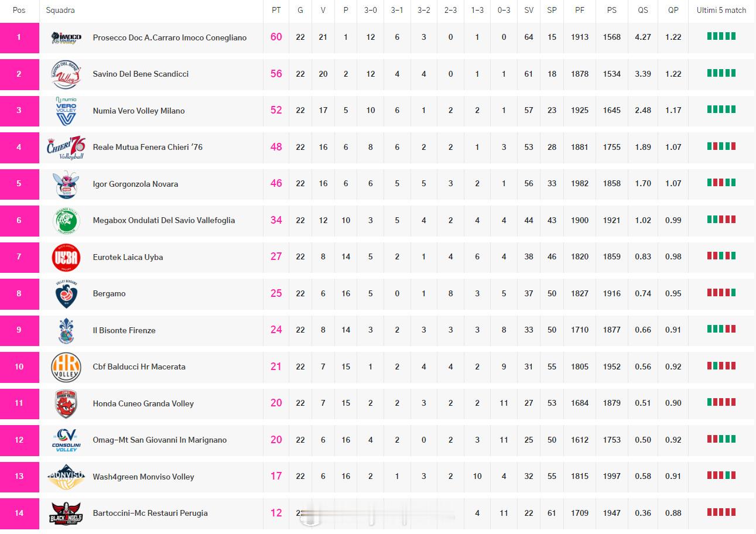
Task: Click last-5-match bars for Wash4green Monviso Volley
Action: click(721, 475)
